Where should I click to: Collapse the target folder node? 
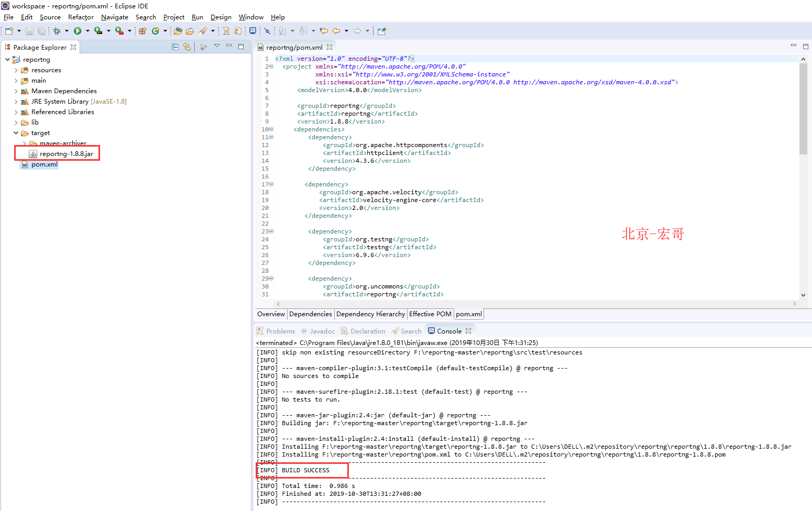(16, 133)
